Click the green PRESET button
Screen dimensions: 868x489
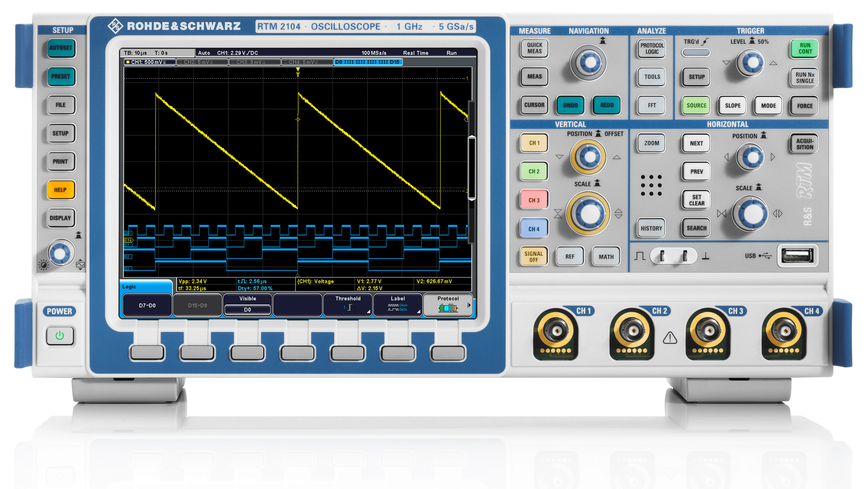61,77
